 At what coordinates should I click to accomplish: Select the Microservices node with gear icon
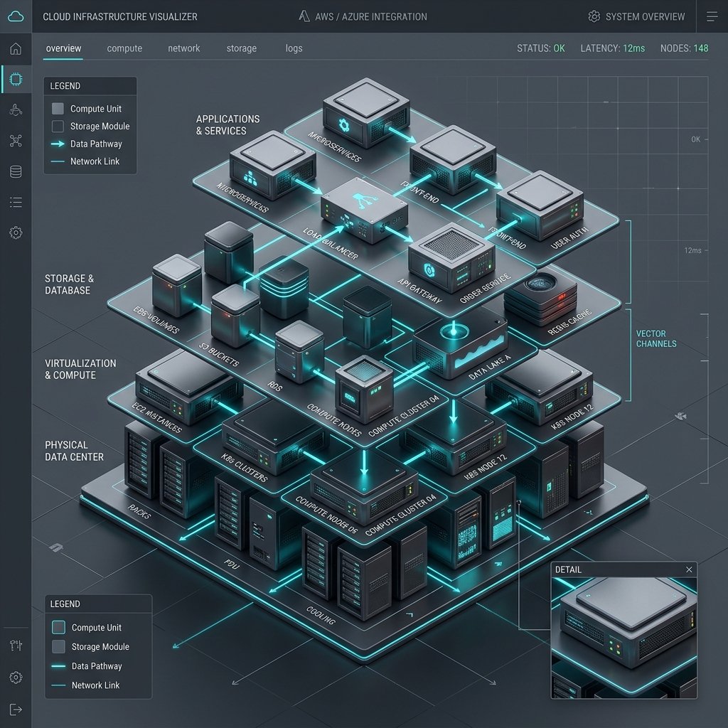click(x=366, y=113)
